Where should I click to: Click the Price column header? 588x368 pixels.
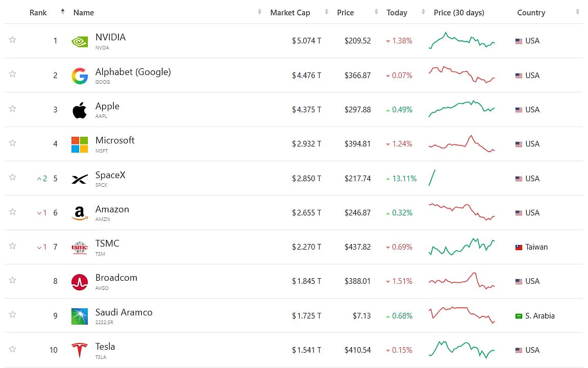[x=346, y=12]
